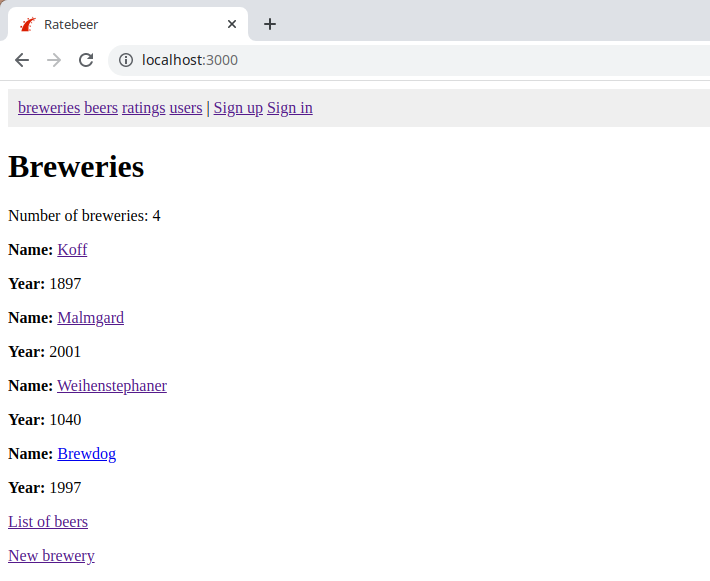The height and width of the screenshot is (581, 710).
Task: Follow the List of beers link
Action: pyautogui.click(x=48, y=522)
